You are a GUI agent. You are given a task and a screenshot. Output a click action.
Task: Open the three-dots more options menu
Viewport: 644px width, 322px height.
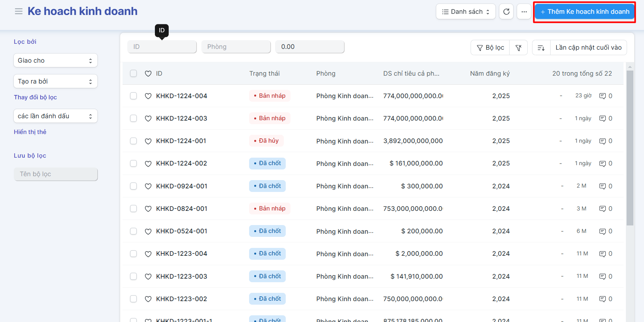tap(524, 12)
